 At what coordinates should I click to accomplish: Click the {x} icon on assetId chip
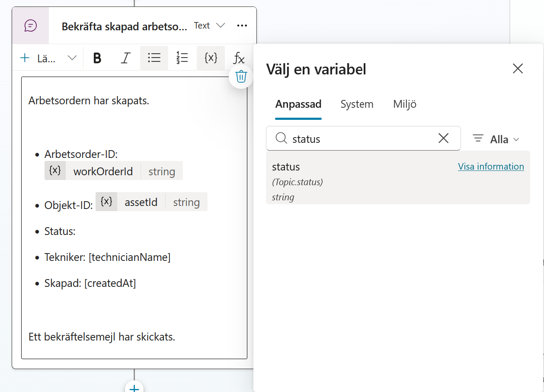[106, 202]
